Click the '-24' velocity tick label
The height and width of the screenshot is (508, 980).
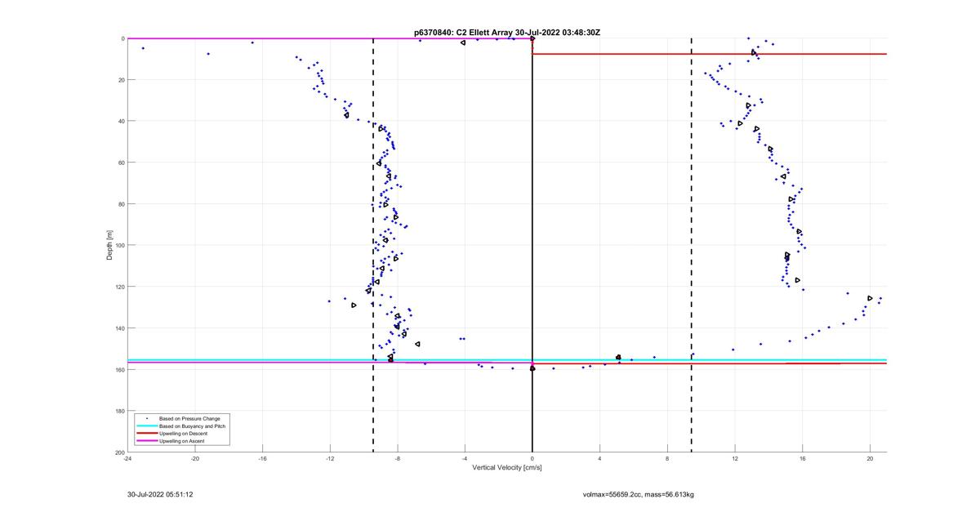click(127, 458)
